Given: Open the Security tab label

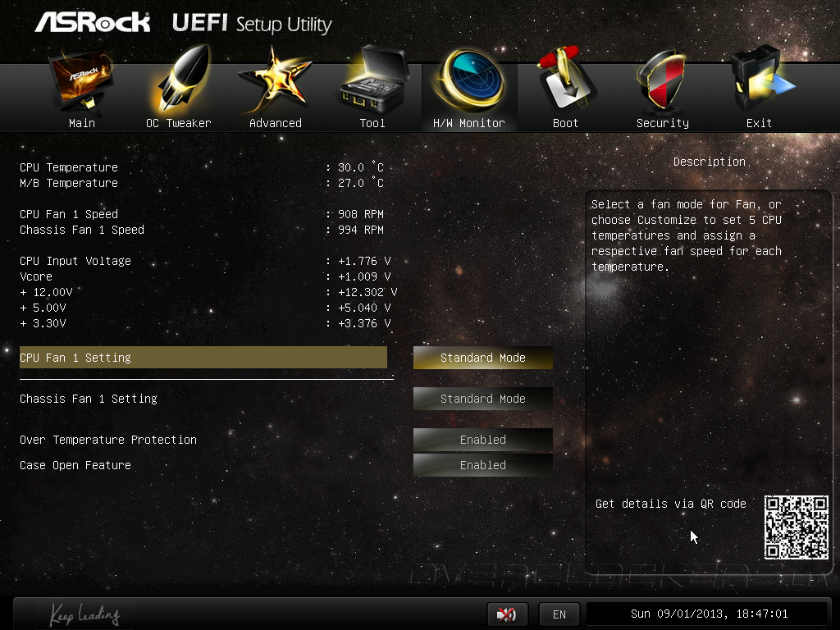Looking at the screenshot, I should click(663, 123).
